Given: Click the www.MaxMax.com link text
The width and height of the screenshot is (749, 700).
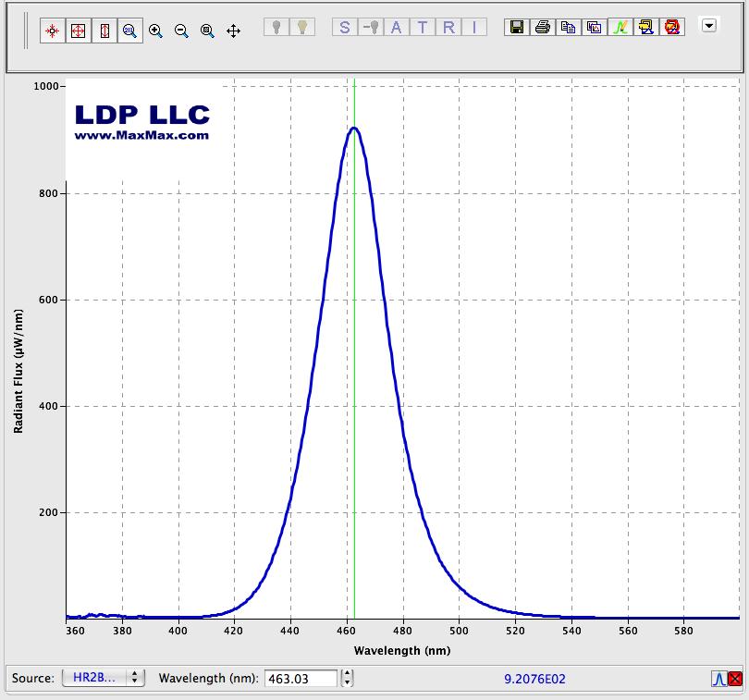Looking at the screenshot, I should [141, 135].
